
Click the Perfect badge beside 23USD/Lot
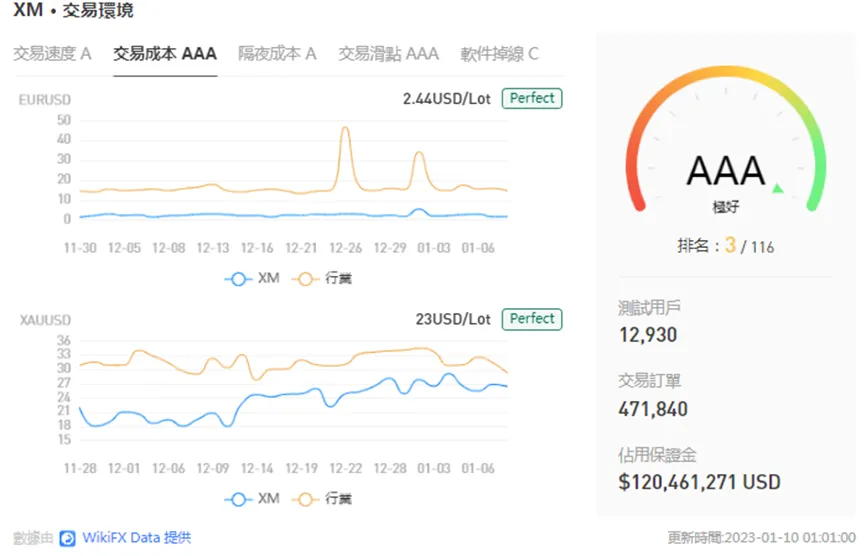532,319
